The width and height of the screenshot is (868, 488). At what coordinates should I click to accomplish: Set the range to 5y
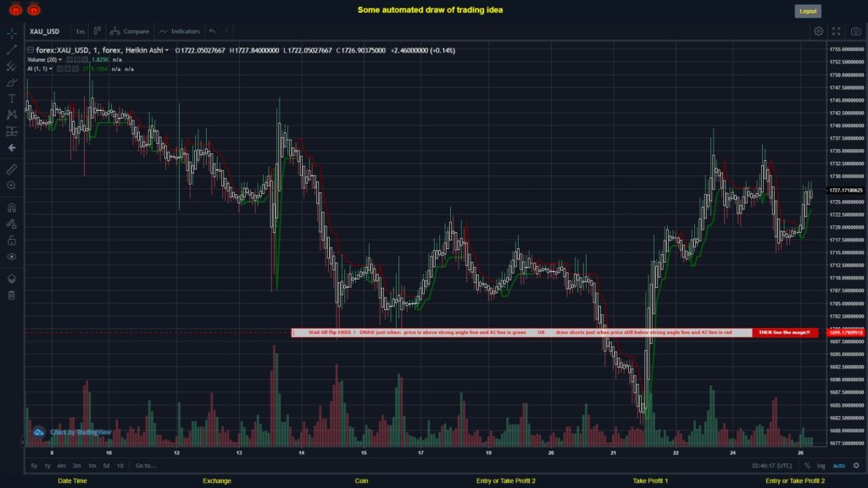click(x=34, y=466)
